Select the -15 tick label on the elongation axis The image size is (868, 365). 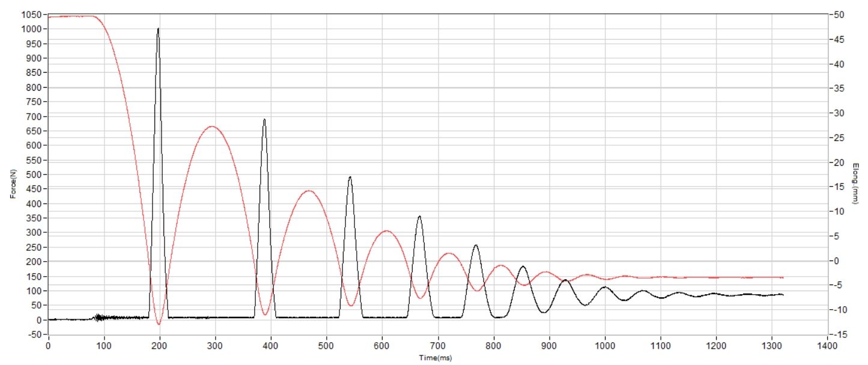pyautogui.click(x=840, y=334)
